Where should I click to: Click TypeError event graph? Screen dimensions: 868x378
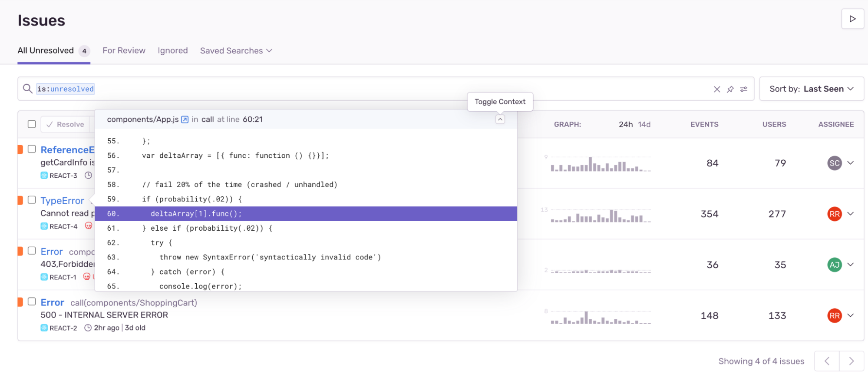point(601,215)
